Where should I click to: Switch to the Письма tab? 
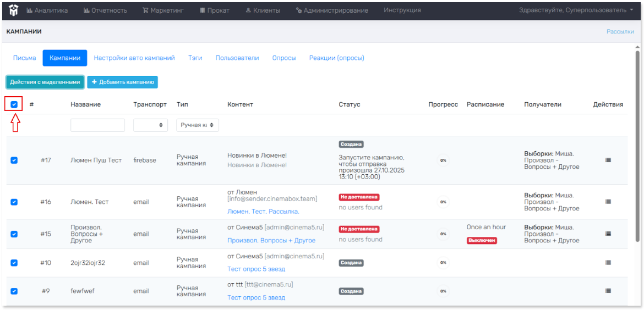click(x=24, y=58)
